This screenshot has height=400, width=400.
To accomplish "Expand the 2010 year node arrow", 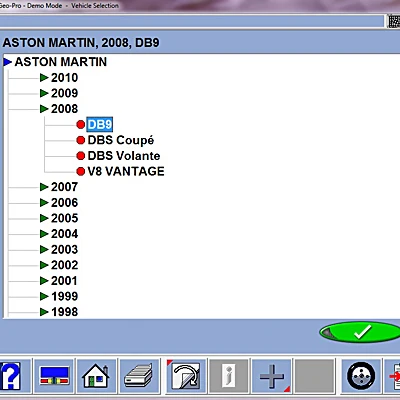I will tap(44, 78).
